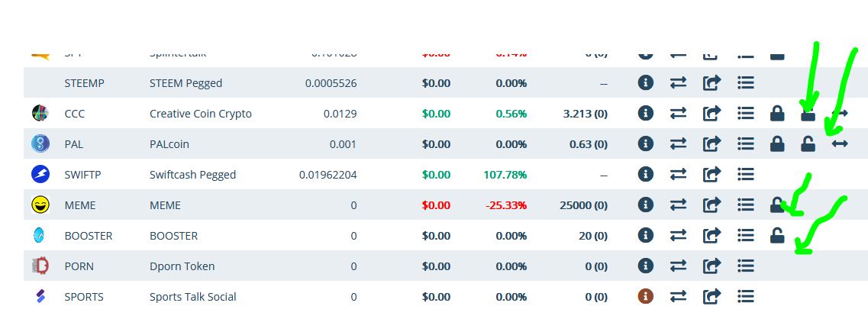The height and width of the screenshot is (335, 868).
Task: Click the MEME smiley face token logo
Action: (x=40, y=205)
